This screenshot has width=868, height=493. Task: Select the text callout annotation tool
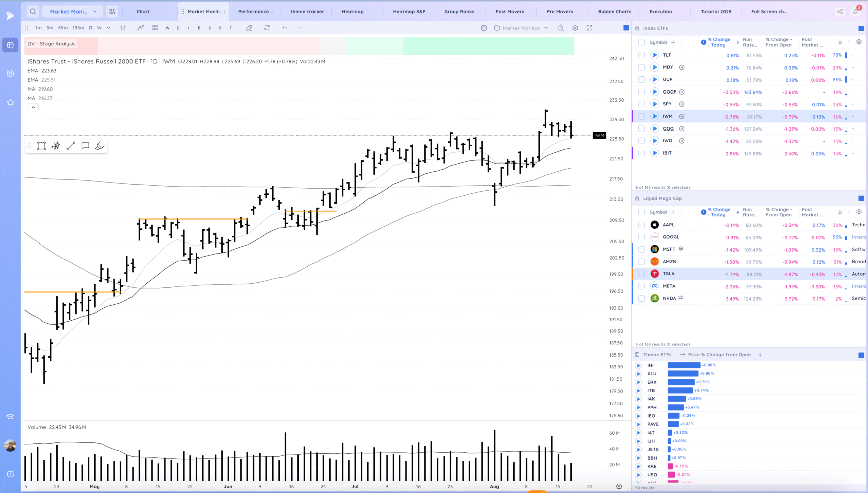(x=85, y=146)
